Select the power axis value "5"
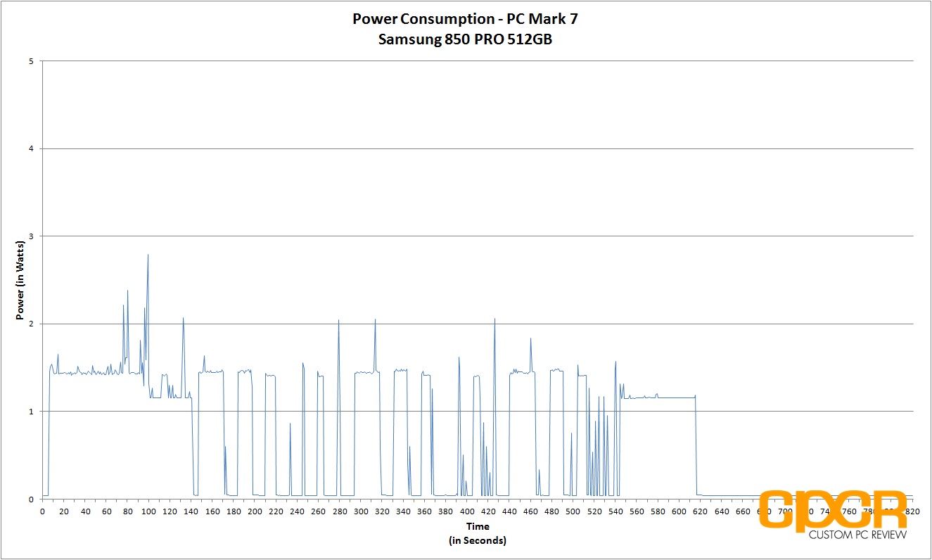The height and width of the screenshot is (560, 932). pos(32,61)
